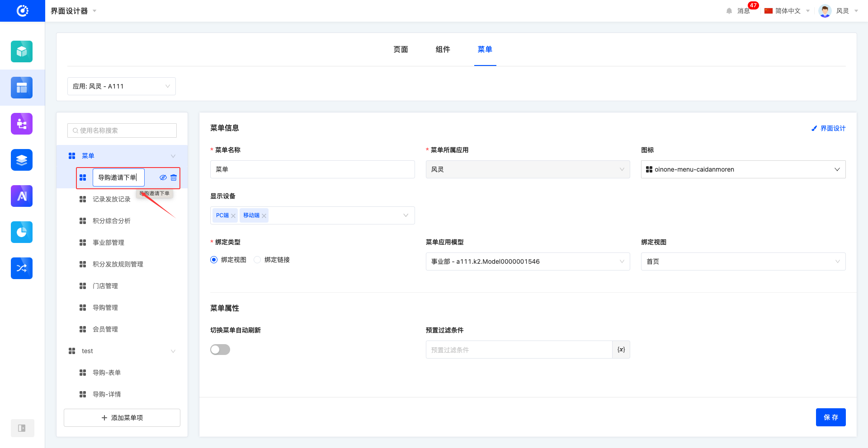Switch to the 页面 tab
868x448 pixels.
(x=401, y=49)
